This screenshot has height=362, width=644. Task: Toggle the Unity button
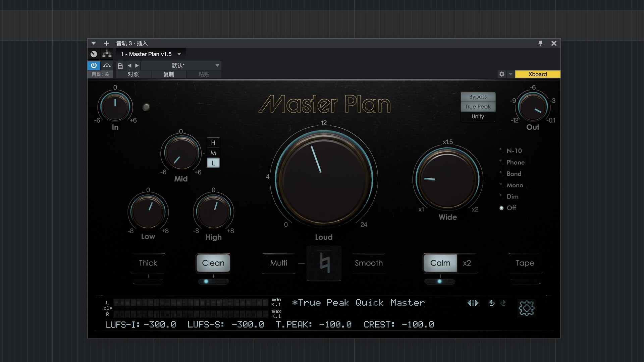click(x=478, y=116)
